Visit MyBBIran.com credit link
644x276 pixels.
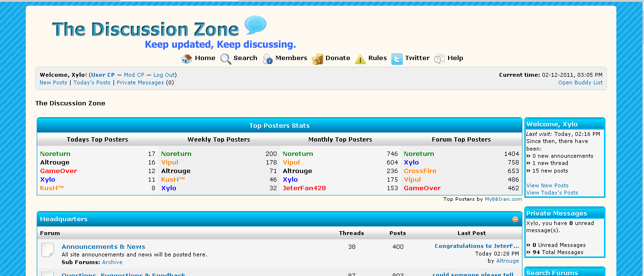(503, 199)
